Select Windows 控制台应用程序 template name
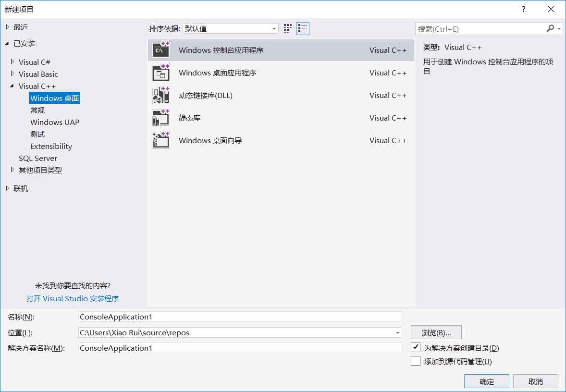 coord(221,50)
